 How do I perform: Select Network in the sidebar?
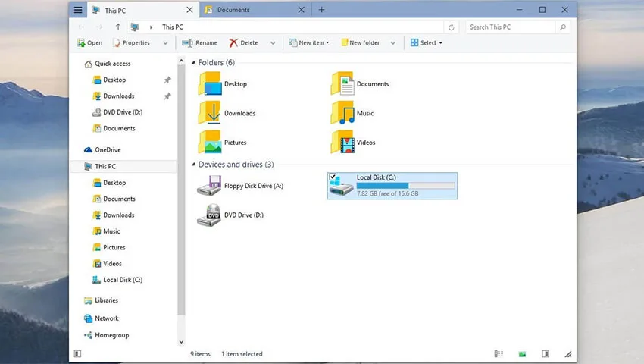tap(102, 318)
